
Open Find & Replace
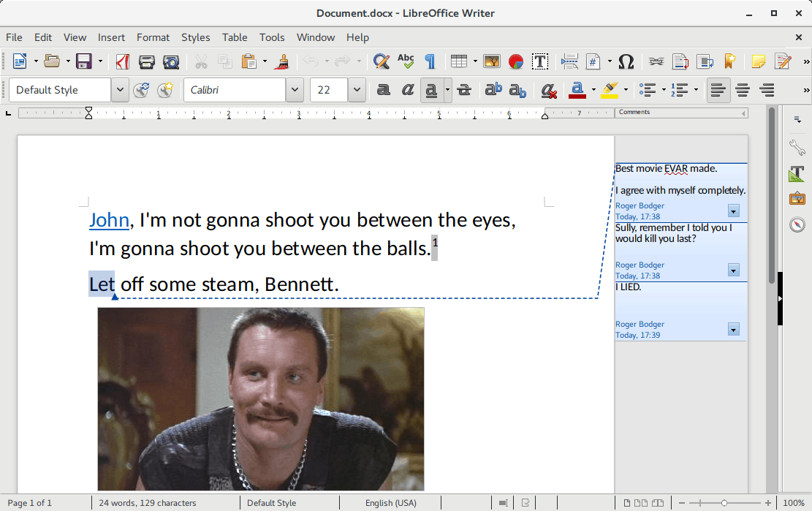[x=382, y=61]
